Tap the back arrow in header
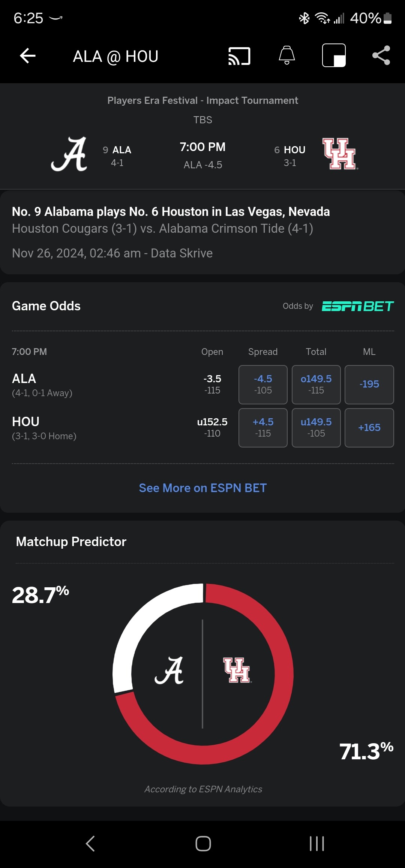405x868 pixels. point(28,56)
